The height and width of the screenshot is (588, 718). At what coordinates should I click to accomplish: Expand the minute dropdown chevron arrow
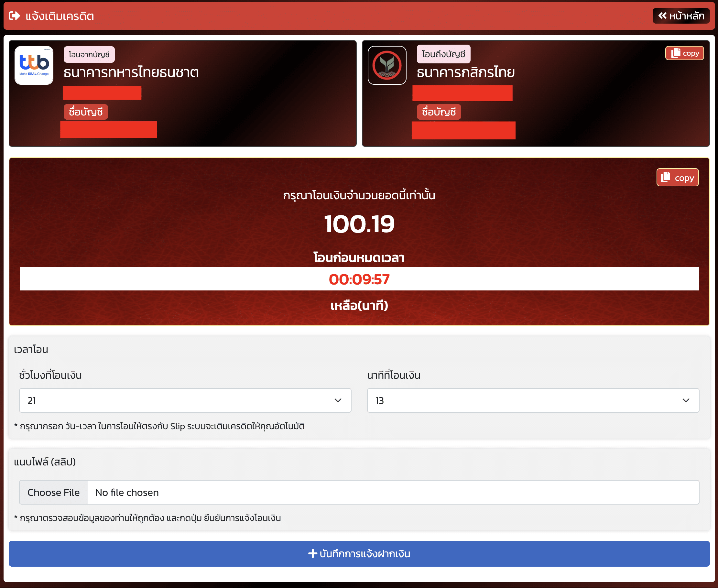pyautogui.click(x=686, y=400)
